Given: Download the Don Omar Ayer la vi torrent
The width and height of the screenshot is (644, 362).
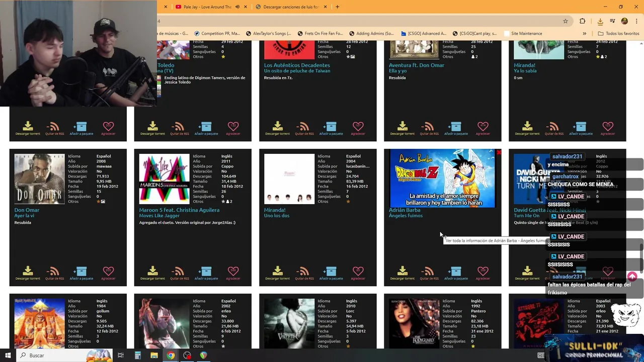Looking at the screenshot, I should tap(28, 273).
